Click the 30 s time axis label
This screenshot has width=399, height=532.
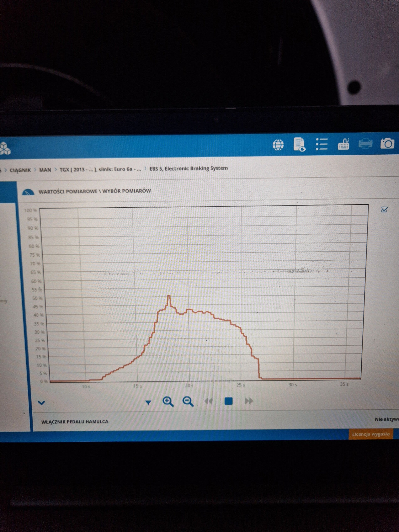point(292,385)
